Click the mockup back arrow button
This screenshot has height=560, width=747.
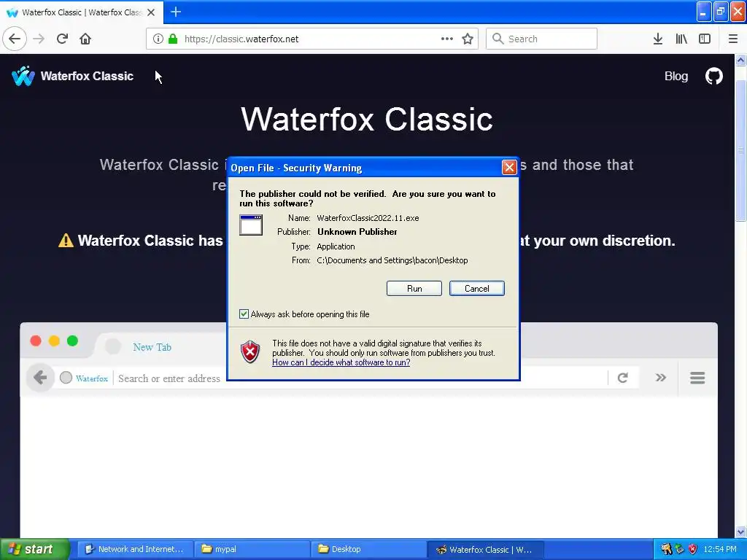tap(41, 378)
